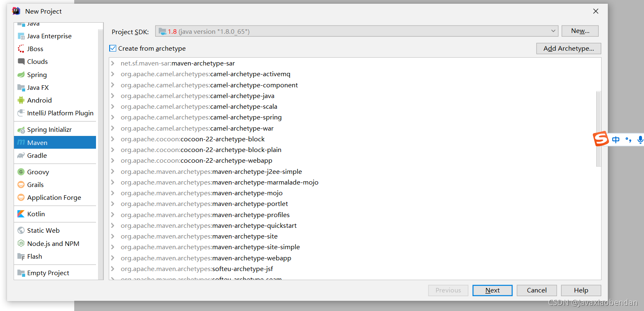
Task: Click the IntelliJ Platform Plugin icon
Action: pyautogui.click(x=21, y=113)
